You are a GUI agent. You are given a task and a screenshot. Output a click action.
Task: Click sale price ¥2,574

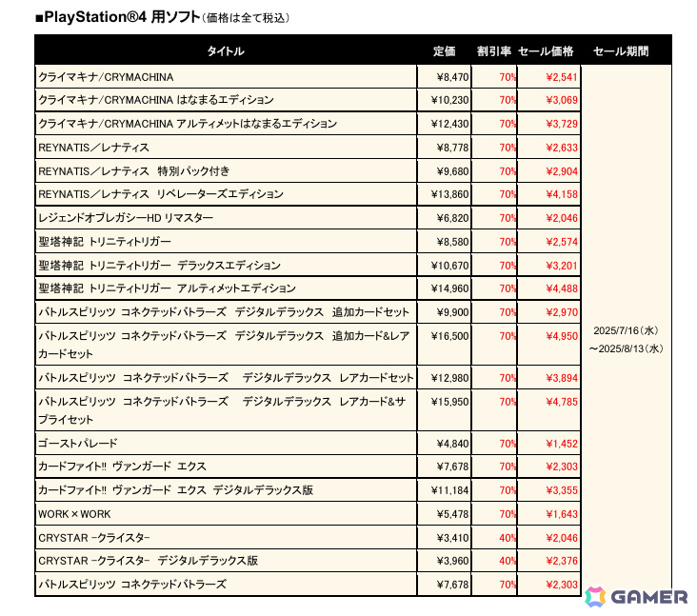click(562, 242)
